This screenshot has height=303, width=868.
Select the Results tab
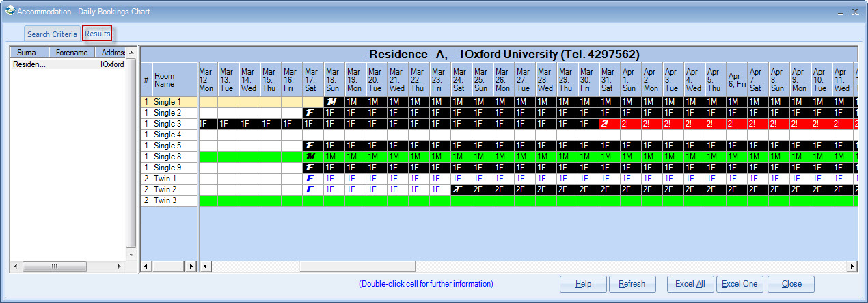pyautogui.click(x=97, y=34)
